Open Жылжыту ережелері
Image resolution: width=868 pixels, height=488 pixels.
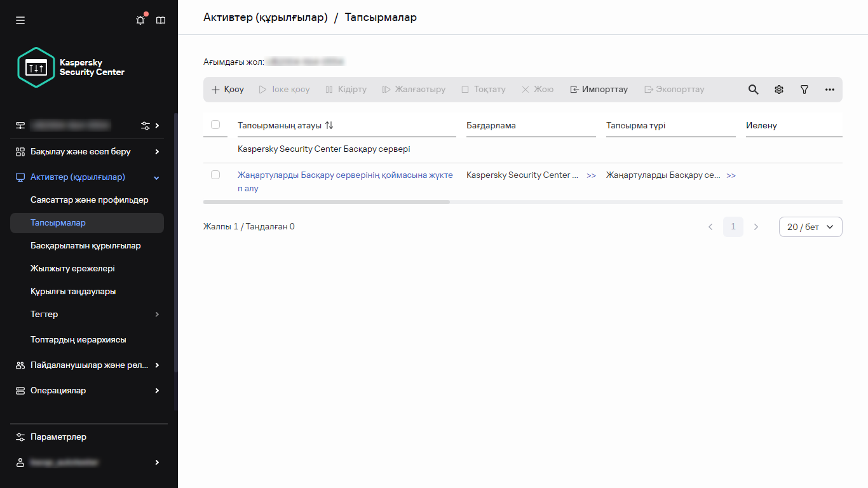tap(73, 269)
